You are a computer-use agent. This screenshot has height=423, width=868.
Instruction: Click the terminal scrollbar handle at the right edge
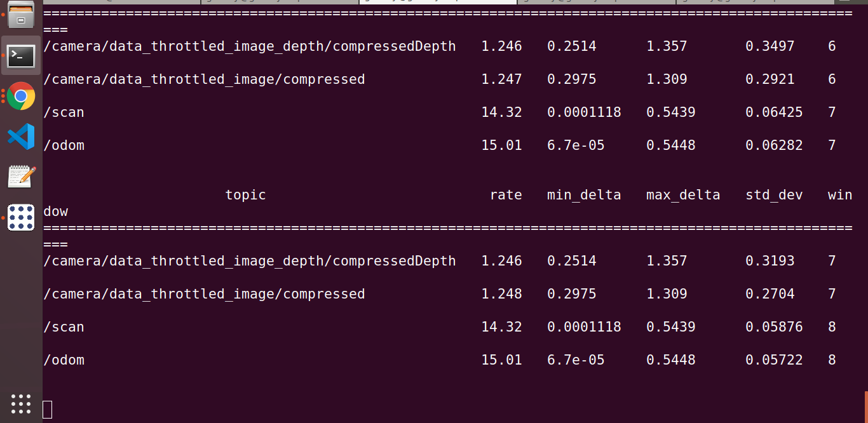coord(865,406)
